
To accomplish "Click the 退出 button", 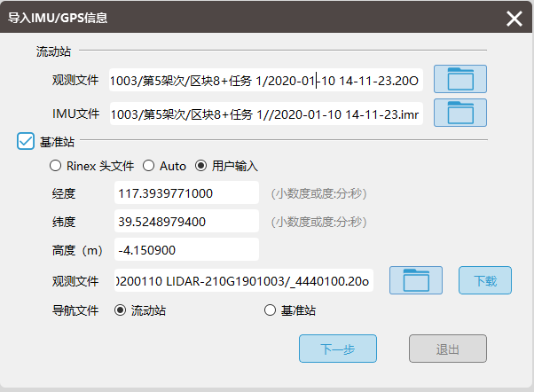I will point(448,349).
